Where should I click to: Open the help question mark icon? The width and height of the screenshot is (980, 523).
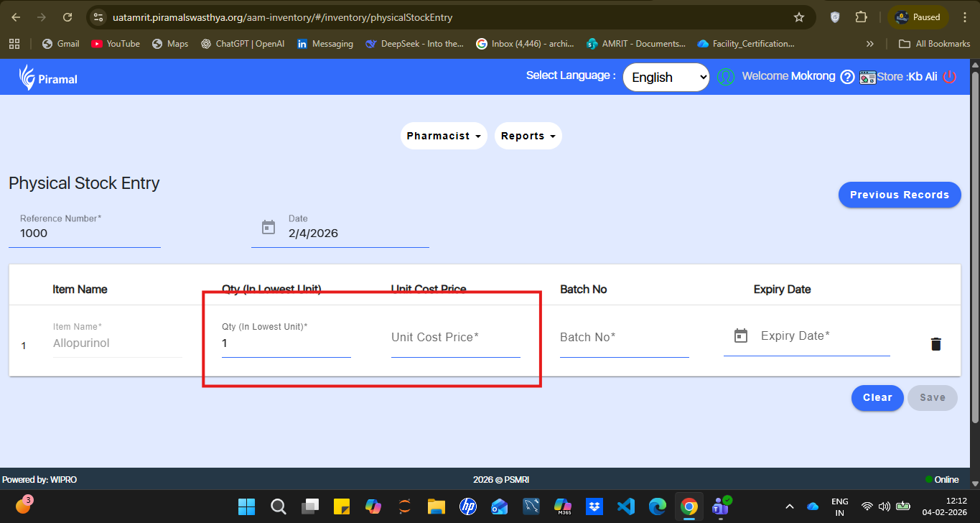(x=847, y=77)
